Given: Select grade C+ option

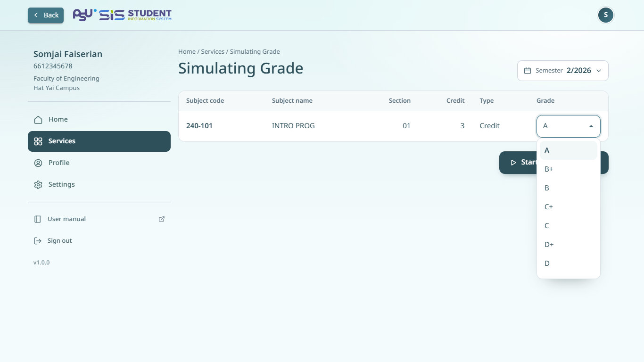Looking at the screenshot, I should click(569, 207).
